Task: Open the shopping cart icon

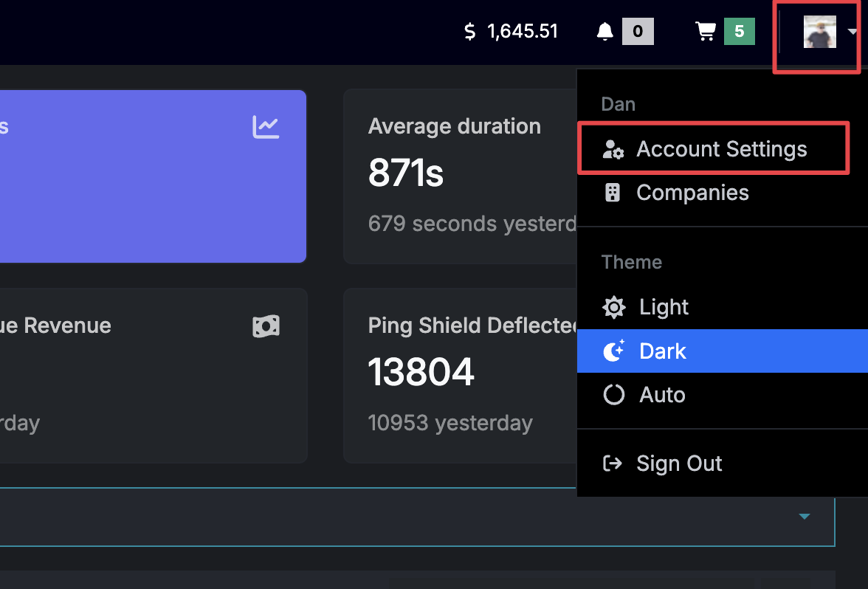Action: [706, 32]
